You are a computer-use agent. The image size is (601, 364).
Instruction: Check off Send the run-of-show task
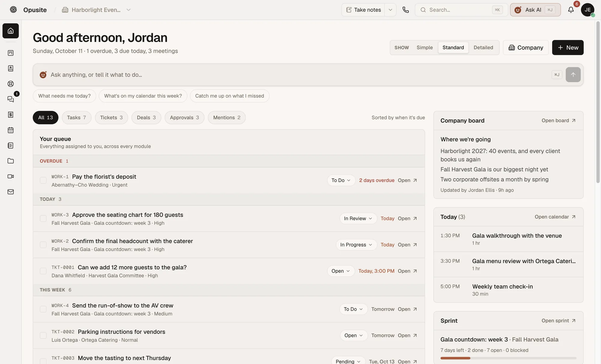coord(43,309)
